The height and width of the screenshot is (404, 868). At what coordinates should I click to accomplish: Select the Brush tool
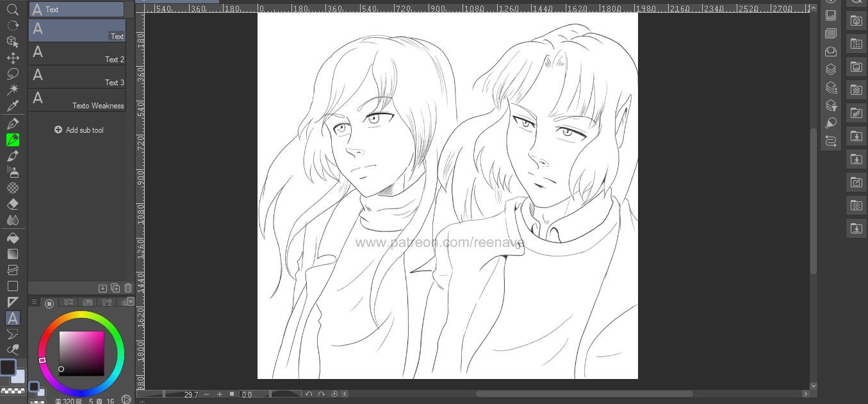click(12, 156)
